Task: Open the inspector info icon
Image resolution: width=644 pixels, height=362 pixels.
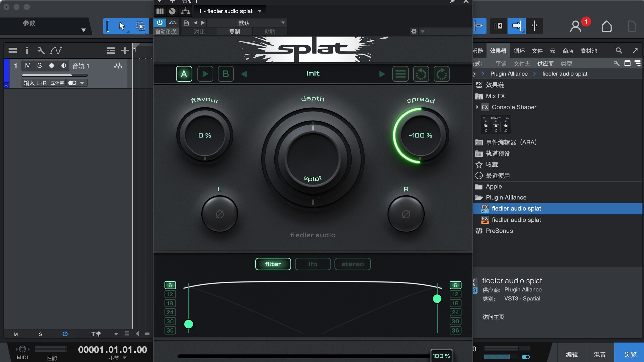Action: (27, 51)
